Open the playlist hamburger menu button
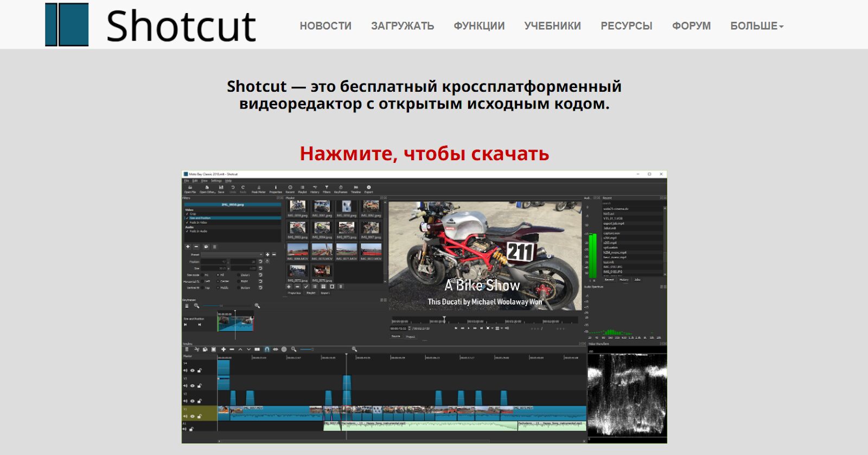Screen dimensions: 868x455 (x=341, y=287)
